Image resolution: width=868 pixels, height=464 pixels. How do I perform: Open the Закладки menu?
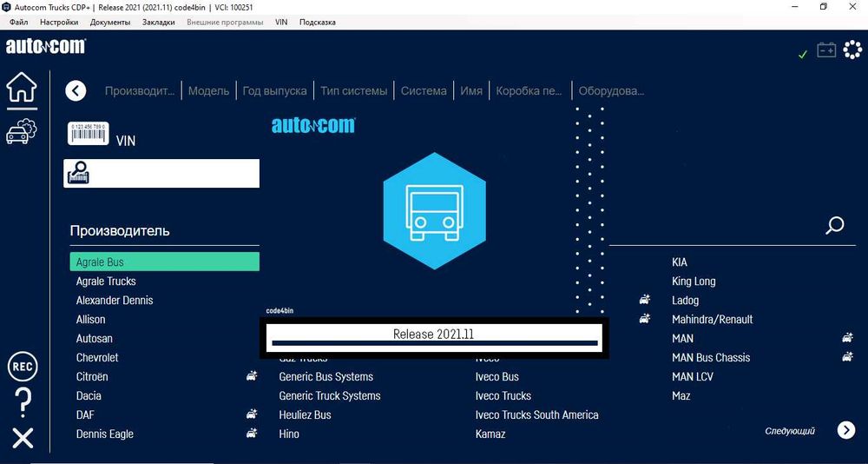(x=158, y=23)
